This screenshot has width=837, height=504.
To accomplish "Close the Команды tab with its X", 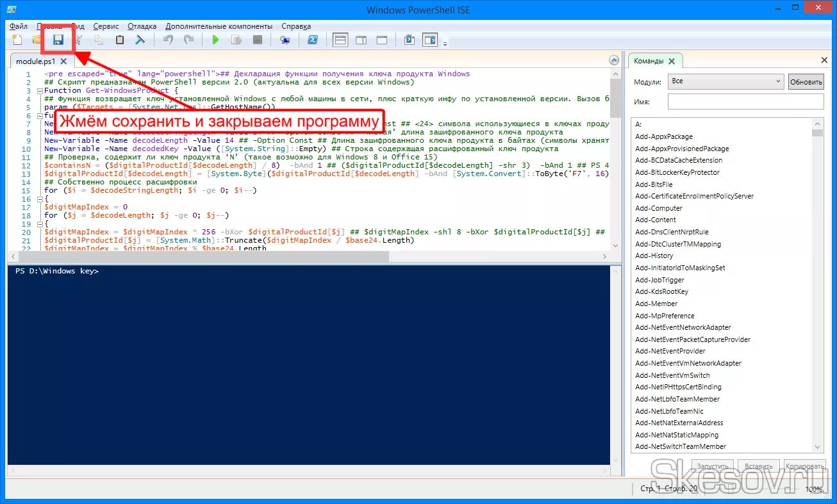I will coord(671,61).
